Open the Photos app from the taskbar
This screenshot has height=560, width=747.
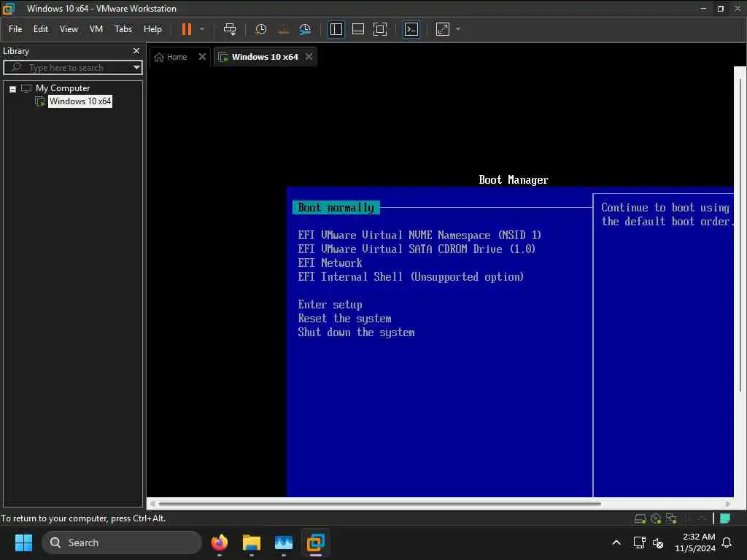tap(284, 542)
